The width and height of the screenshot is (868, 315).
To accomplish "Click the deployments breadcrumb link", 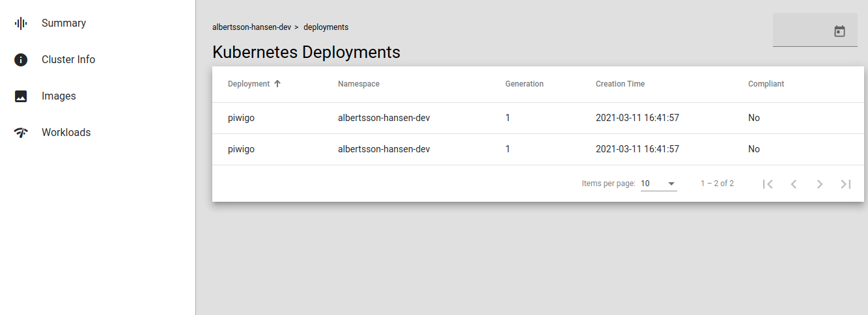I will (x=326, y=27).
